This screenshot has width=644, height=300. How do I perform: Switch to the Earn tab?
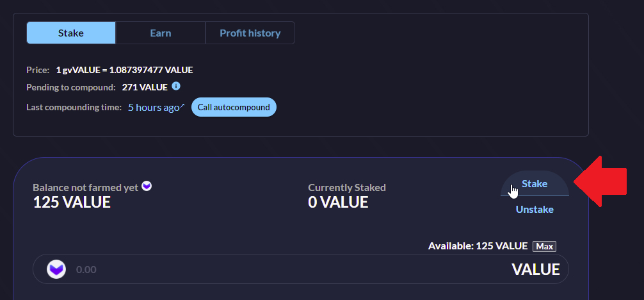click(161, 33)
